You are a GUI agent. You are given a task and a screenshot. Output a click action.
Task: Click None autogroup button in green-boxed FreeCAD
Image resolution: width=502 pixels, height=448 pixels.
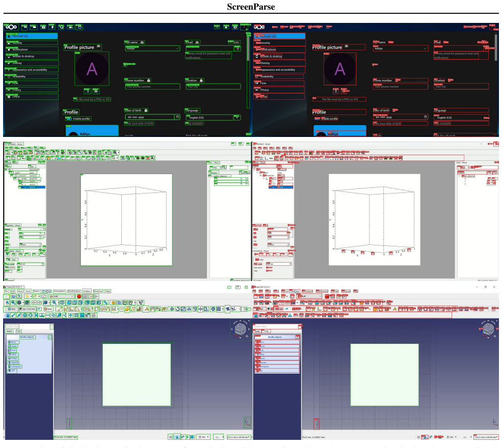pos(48,309)
